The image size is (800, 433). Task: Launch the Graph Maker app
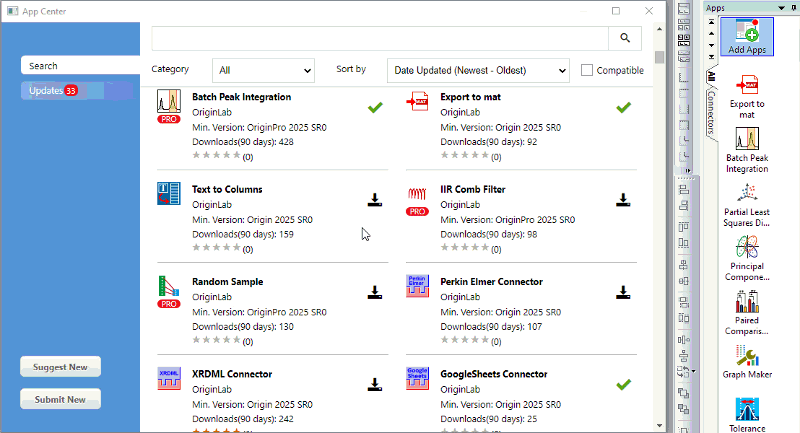coord(746,361)
